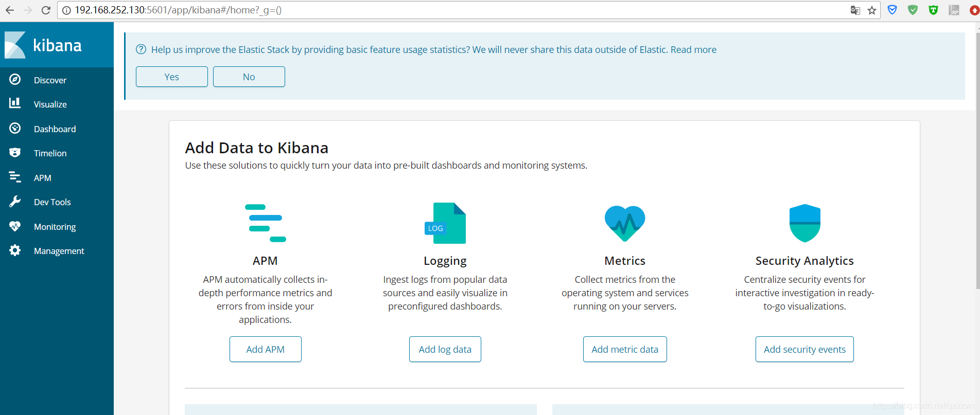Screen dimensions: 980x415
Task: Click the Security Analytics card title
Action: coord(804,261)
